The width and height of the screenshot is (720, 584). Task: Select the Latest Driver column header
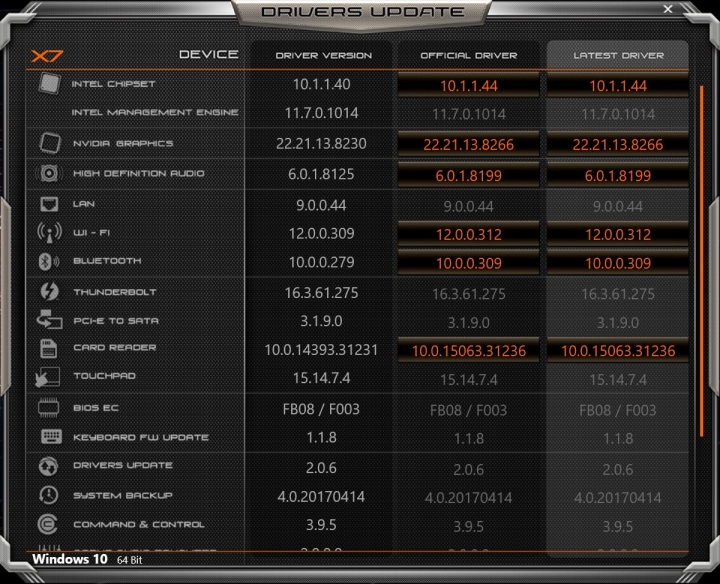point(618,56)
